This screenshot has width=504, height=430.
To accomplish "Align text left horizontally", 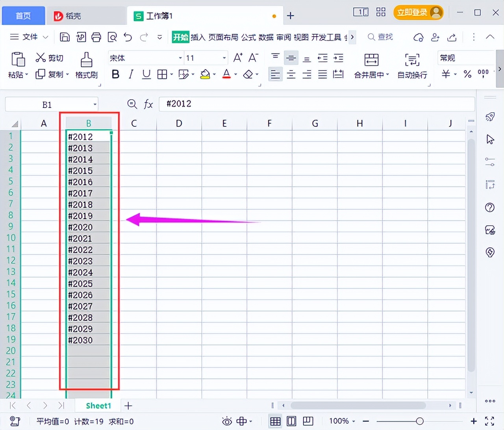I will click(x=275, y=74).
